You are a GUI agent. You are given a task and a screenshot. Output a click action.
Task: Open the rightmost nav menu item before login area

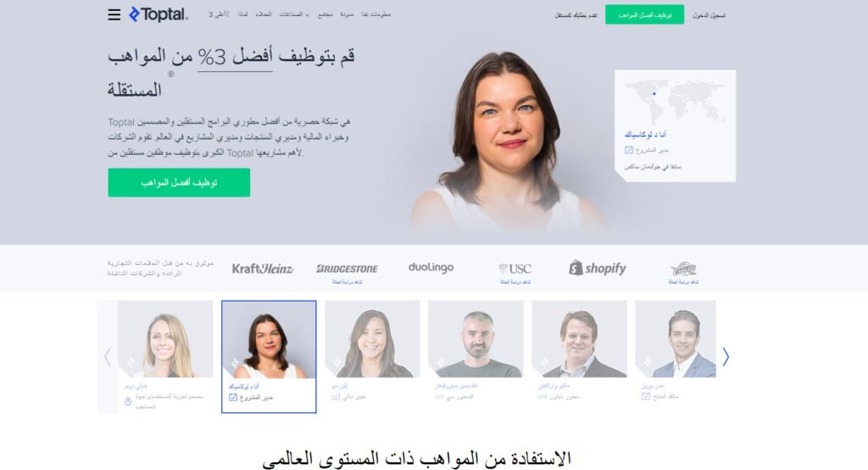(376, 14)
